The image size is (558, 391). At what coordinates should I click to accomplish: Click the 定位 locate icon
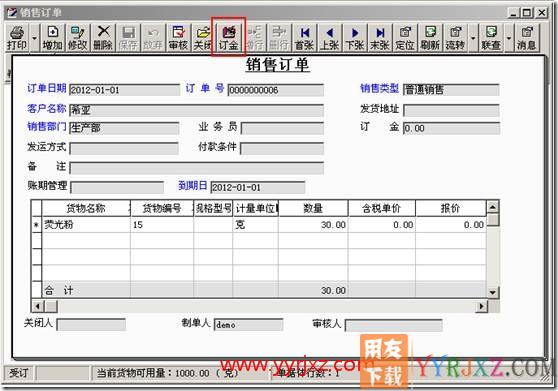(405, 38)
